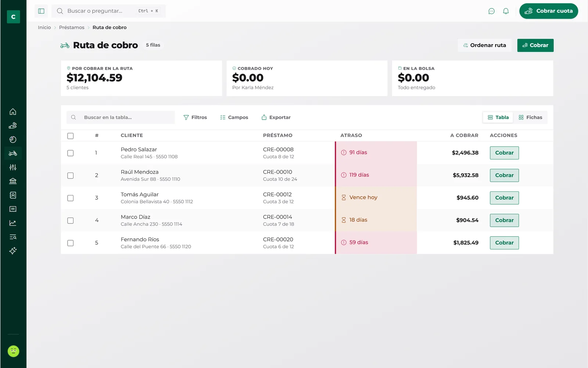Open the Exportar options
This screenshot has height=368, width=588.
coord(276,117)
